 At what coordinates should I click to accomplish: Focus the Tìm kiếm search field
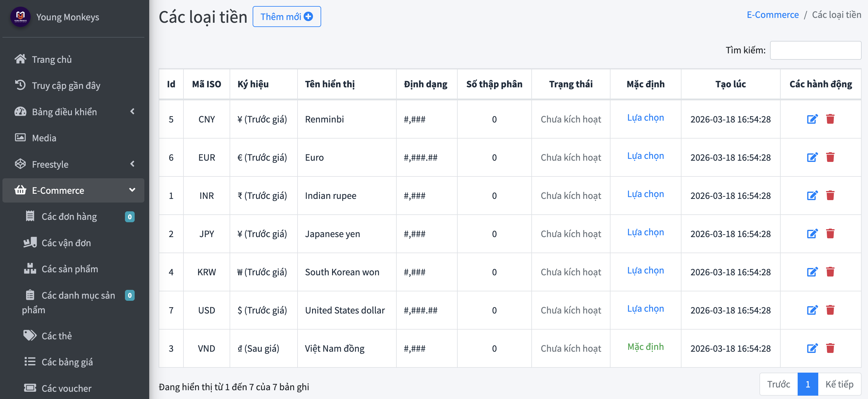click(x=816, y=50)
